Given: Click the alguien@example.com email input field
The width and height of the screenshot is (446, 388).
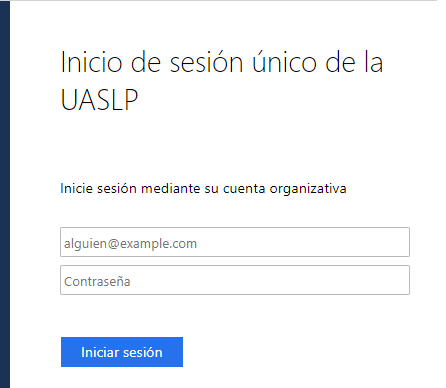Looking at the screenshot, I should point(235,242).
